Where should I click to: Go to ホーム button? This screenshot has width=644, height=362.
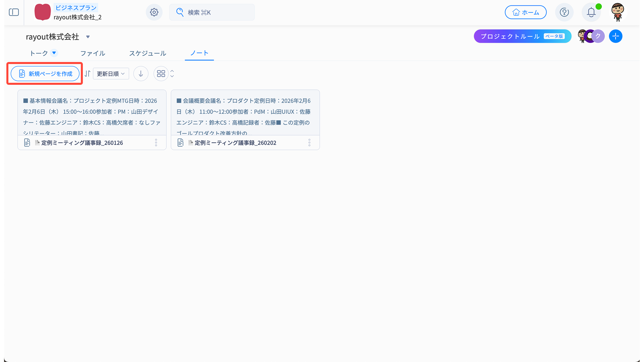[526, 12]
